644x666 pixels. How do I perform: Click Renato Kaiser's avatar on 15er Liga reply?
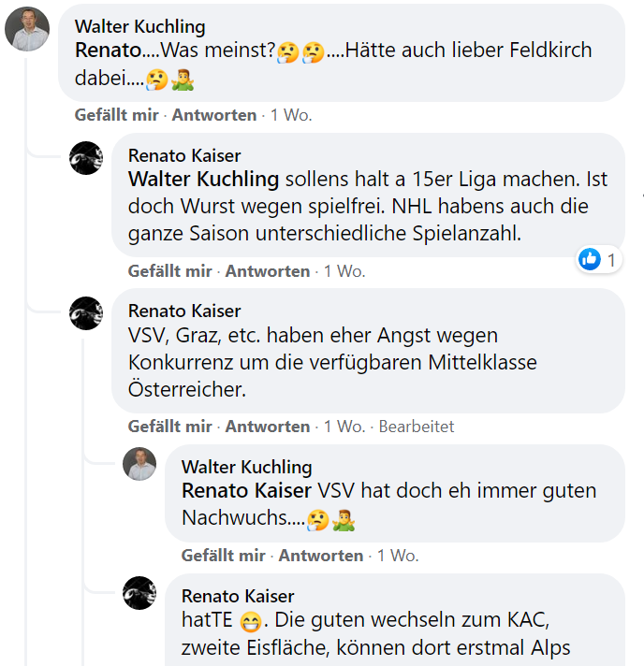(x=86, y=159)
